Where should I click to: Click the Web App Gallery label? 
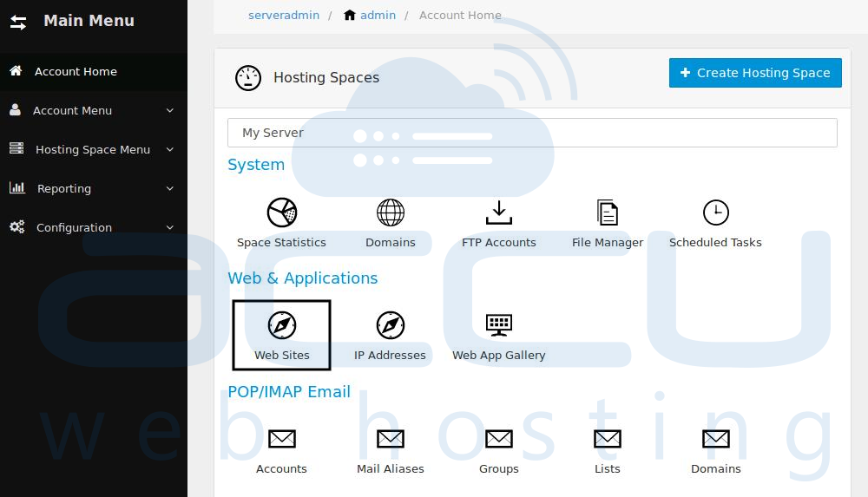click(x=499, y=356)
